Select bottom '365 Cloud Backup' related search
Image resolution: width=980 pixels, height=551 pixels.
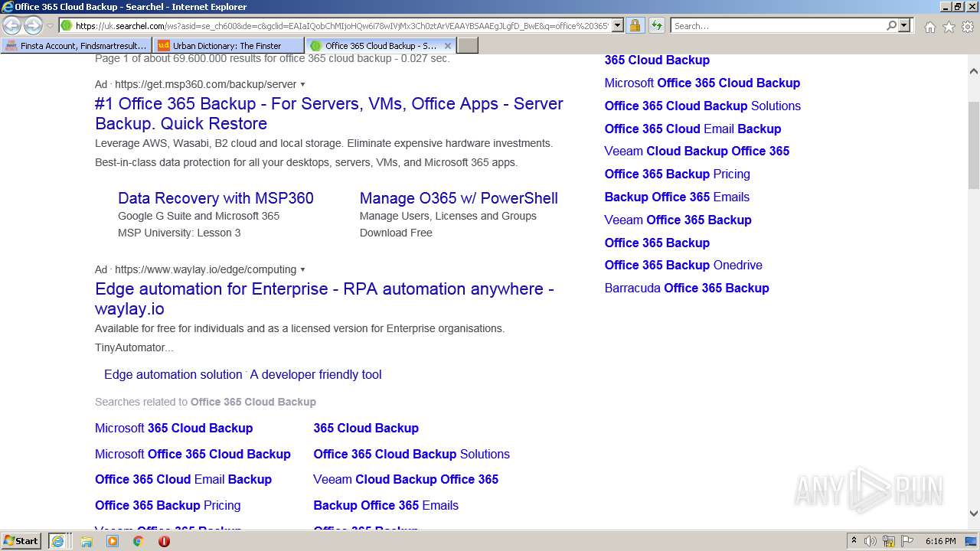pos(366,428)
